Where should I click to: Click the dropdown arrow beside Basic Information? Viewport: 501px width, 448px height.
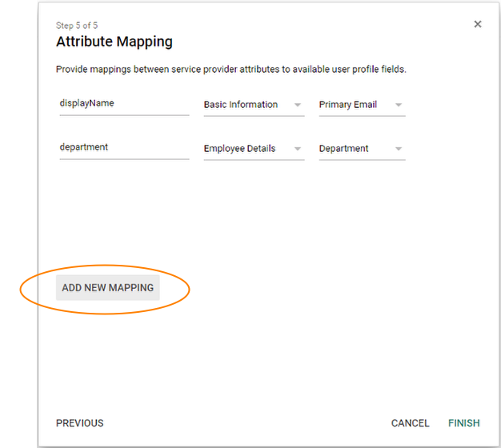click(298, 105)
